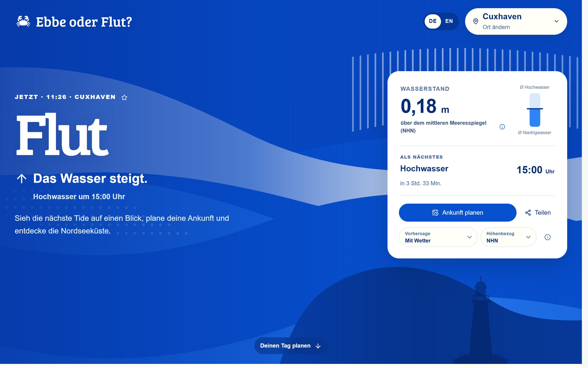Screen dimensions: 588x368
Task: Click calendar icon in Ankunft planen
Action: (435, 212)
